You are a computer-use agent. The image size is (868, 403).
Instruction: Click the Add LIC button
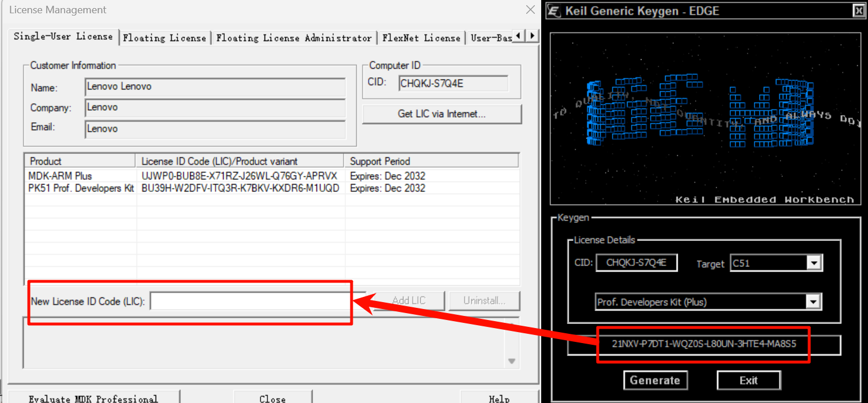(x=409, y=300)
